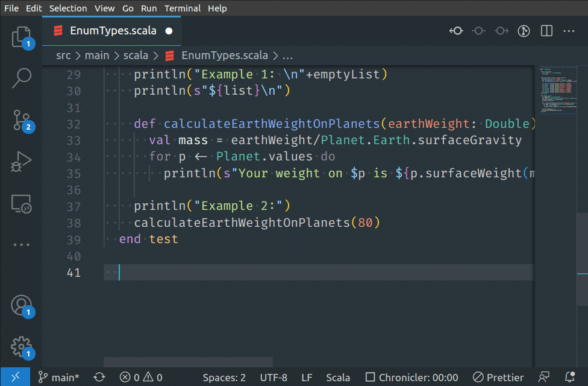
Task: Select language mode Scala
Action: click(x=338, y=378)
